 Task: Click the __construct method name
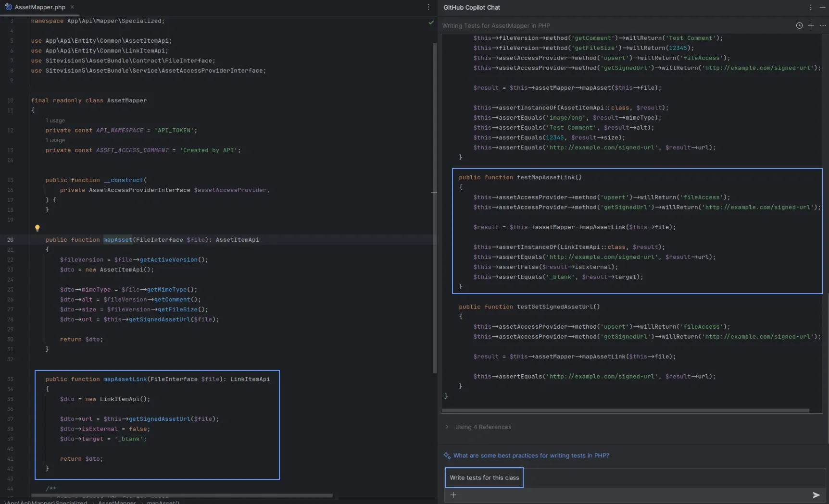click(124, 180)
